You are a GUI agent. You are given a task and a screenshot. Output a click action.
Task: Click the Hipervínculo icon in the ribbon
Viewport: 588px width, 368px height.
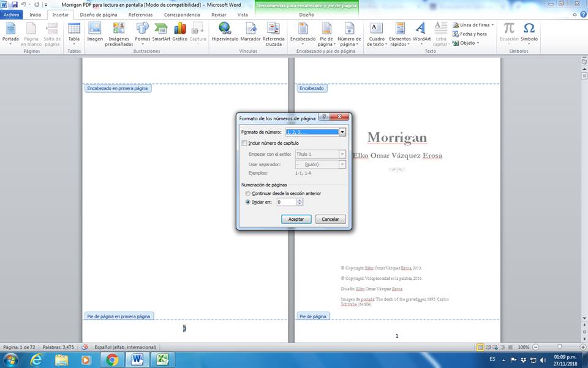coord(224,31)
